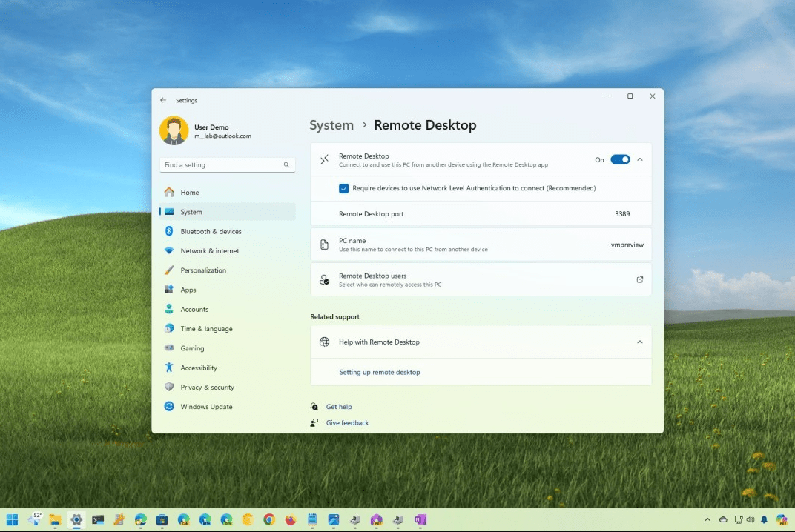Screen dimensions: 795x532
Task: Close the Settings window
Action: pyautogui.click(x=653, y=96)
